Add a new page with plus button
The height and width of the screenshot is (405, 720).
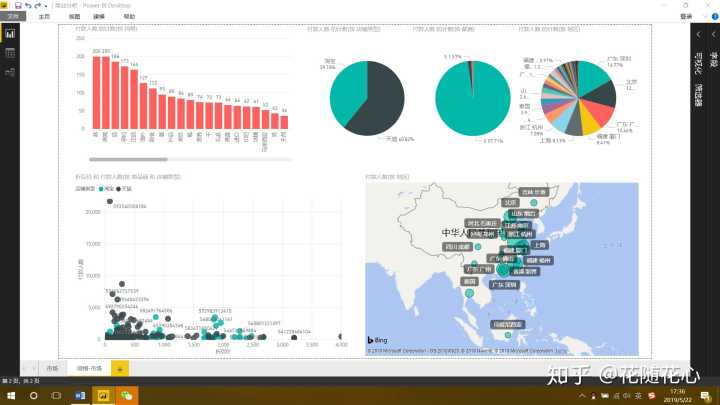tap(120, 368)
